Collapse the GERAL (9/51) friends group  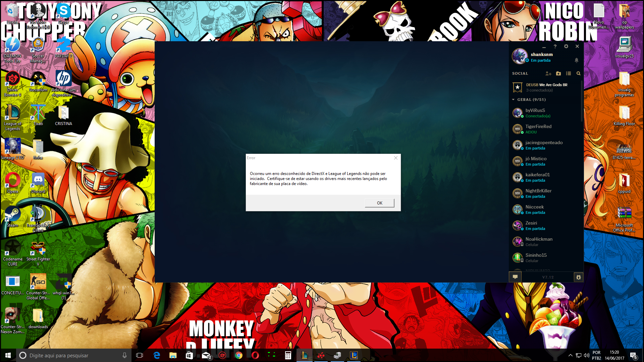[x=529, y=100]
